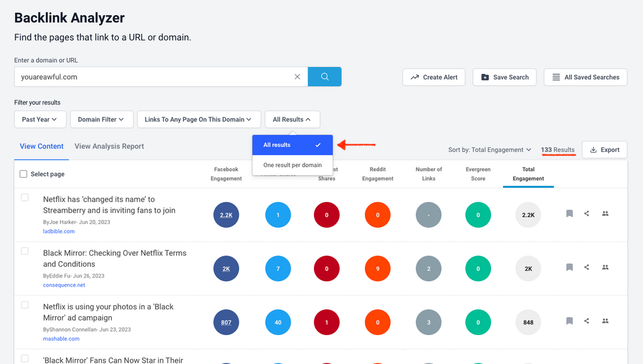Image resolution: width=643 pixels, height=364 pixels.
Task: Open the sharers icon for mashable.com article
Action: pos(605,321)
